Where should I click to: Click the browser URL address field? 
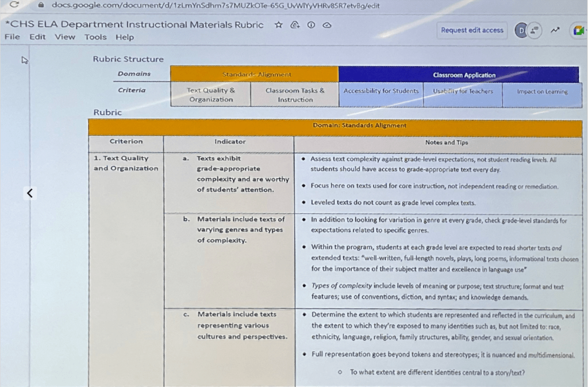[213, 5]
